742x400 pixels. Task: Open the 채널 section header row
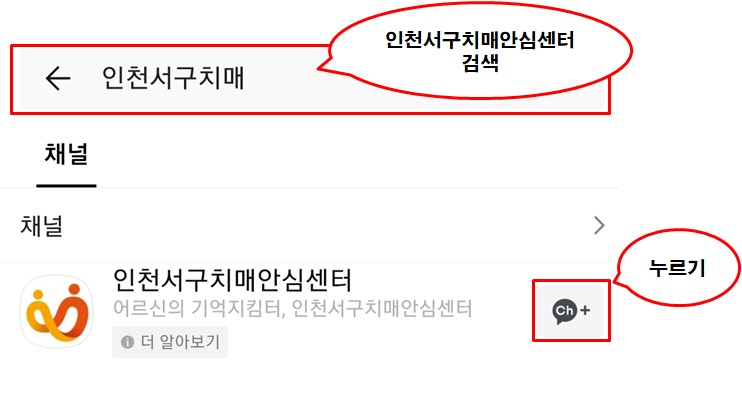309,225
